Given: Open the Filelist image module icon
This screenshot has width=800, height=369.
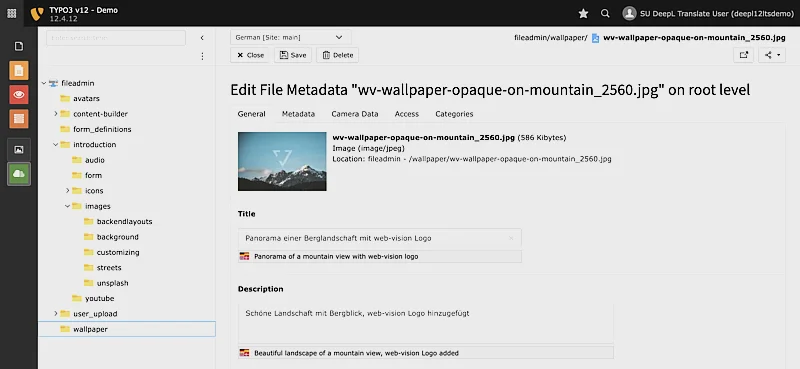Looking at the screenshot, I should coord(19,150).
